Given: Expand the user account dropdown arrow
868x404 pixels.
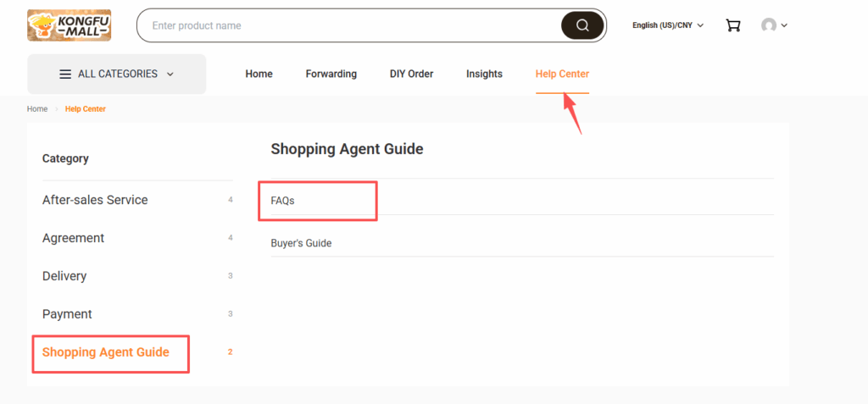Looking at the screenshot, I should (x=784, y=25).
